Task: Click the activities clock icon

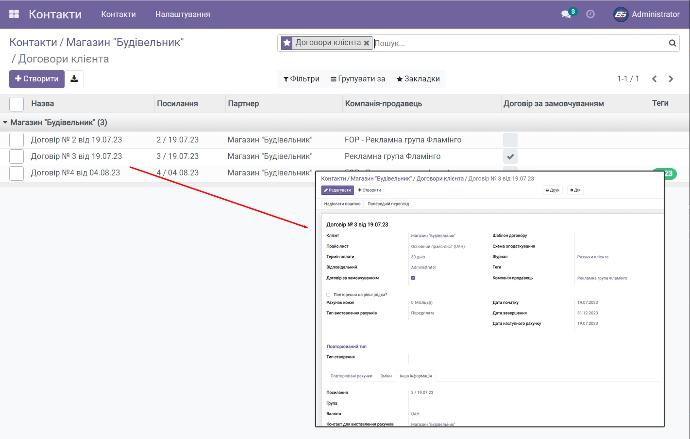Action: [x=590, y=15]
